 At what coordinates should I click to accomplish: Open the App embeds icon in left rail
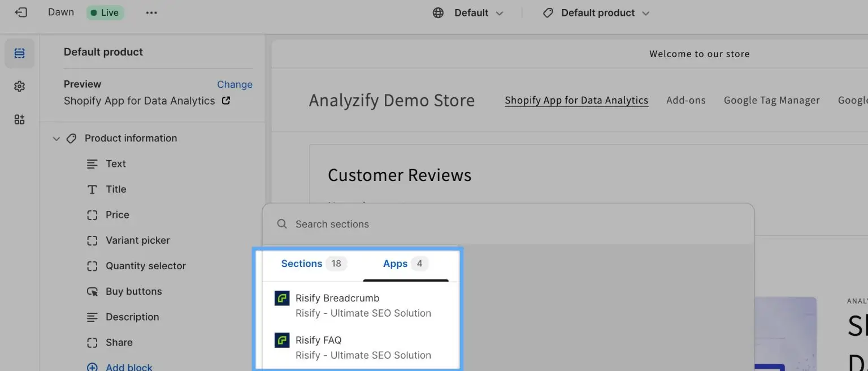click(20, 119)
